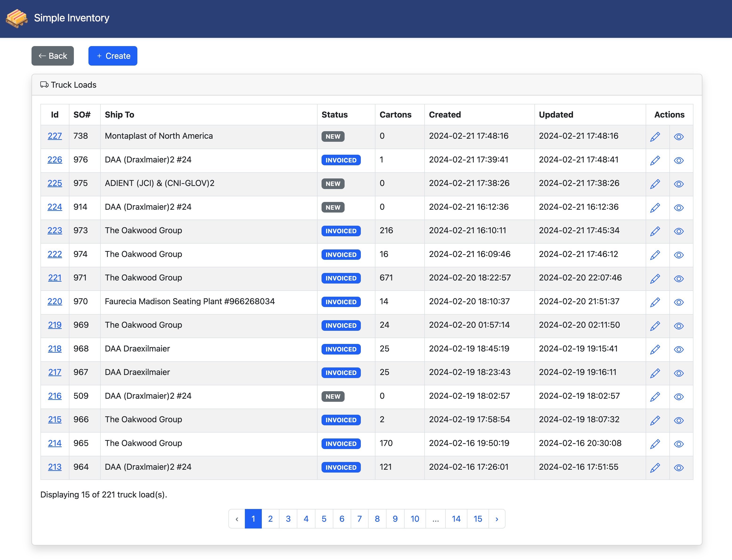
Task: Switch to page 2 of results
Action: point(270,519)
